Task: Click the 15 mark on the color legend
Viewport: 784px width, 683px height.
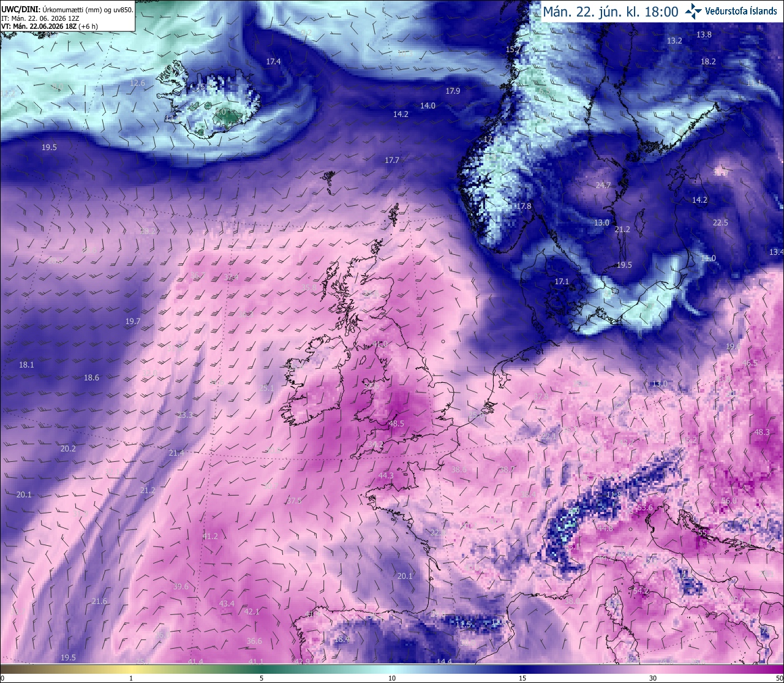Action: pos(522,678)
